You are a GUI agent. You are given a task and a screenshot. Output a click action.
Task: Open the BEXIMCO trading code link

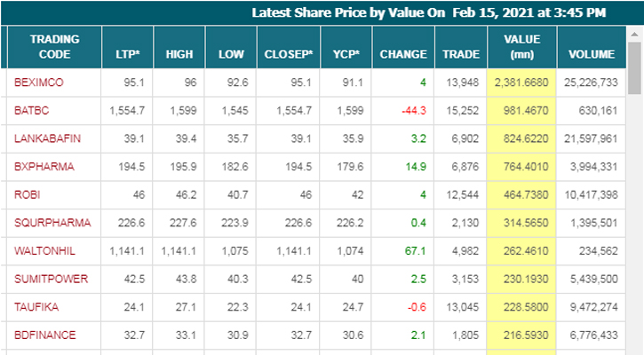(x=38, y=82)
